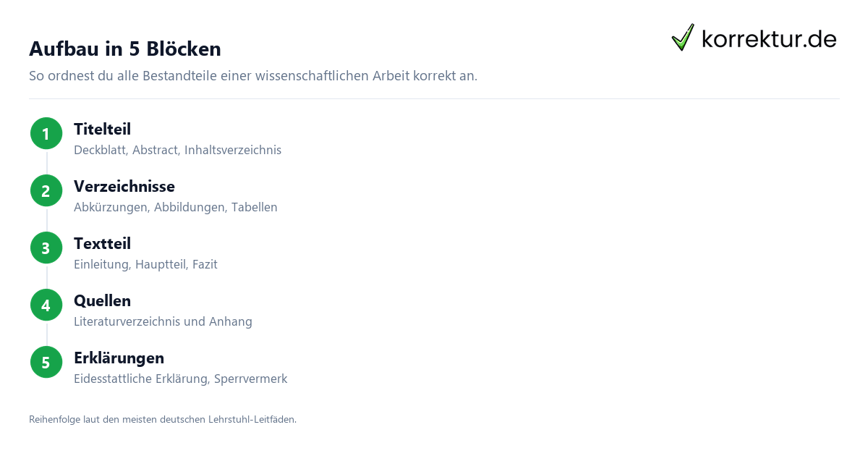Click the 'Aufbau in 5 Blöcken' title
This screenshot has width=868, height=456.
point(125,49)
